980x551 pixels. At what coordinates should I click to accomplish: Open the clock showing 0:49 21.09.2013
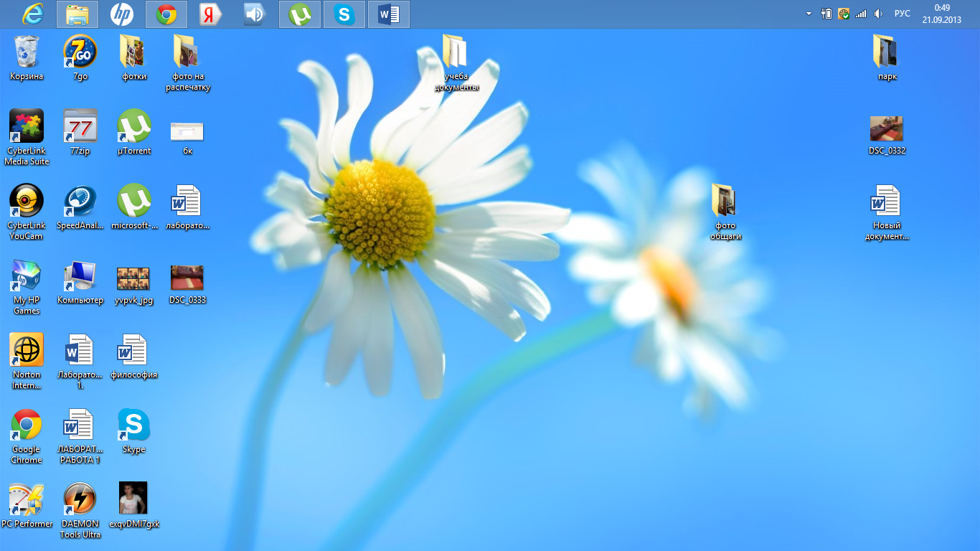pos(942,14)
